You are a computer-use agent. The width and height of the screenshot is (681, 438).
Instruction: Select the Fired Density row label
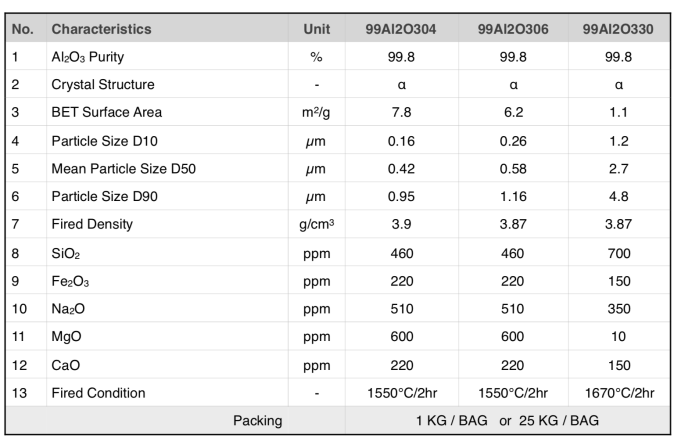point(91,225)
